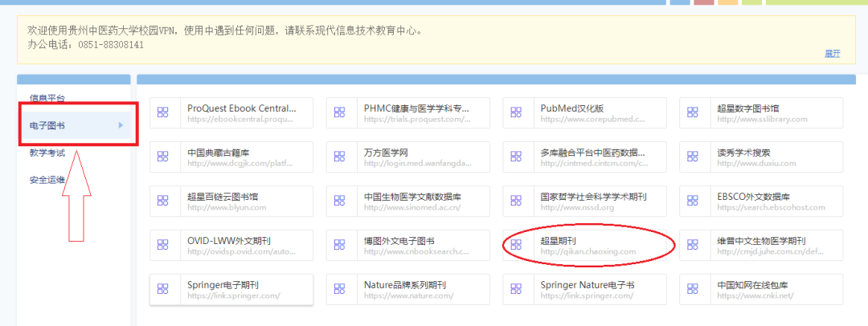Click the grid icon next to 读秀学术搜索

tap(693, 157)
